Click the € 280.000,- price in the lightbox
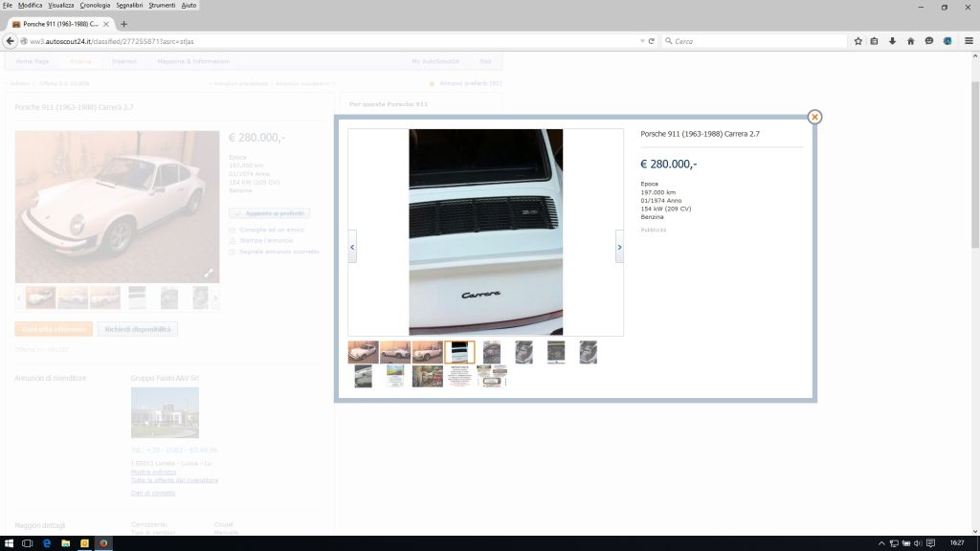This screenshot has height=551, width=980. coord(669,165)
